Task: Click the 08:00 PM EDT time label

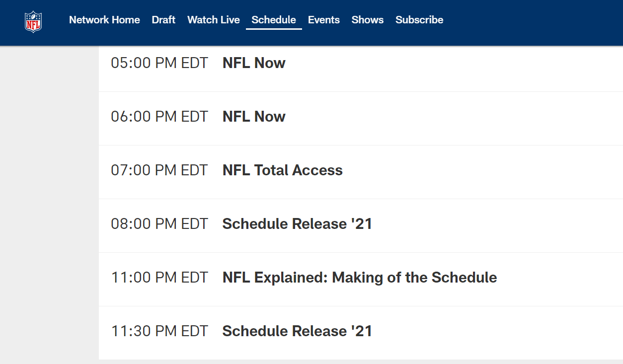Action: [x=159, y=224]
